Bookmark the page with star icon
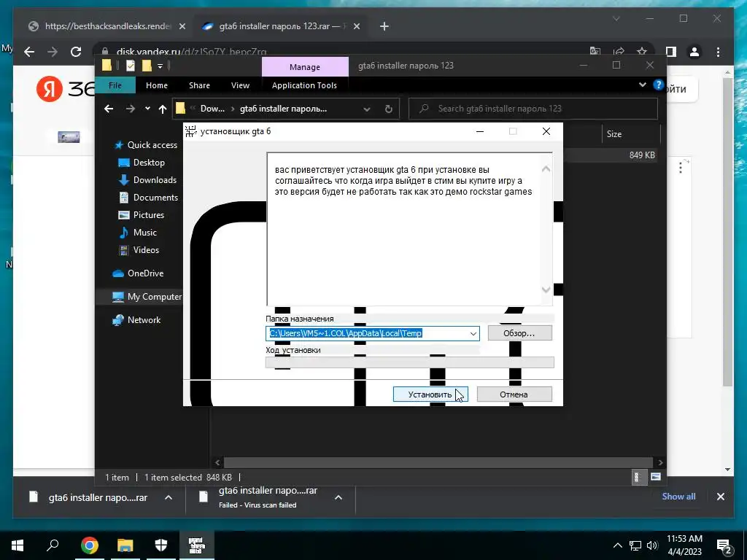This screenshot has height=560, width=747. coord(642,52)
